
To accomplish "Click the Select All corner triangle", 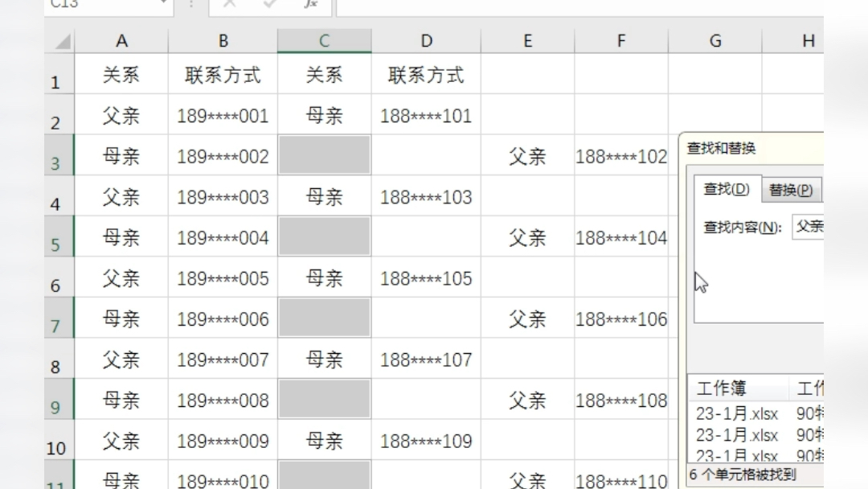I will (61, 42).
